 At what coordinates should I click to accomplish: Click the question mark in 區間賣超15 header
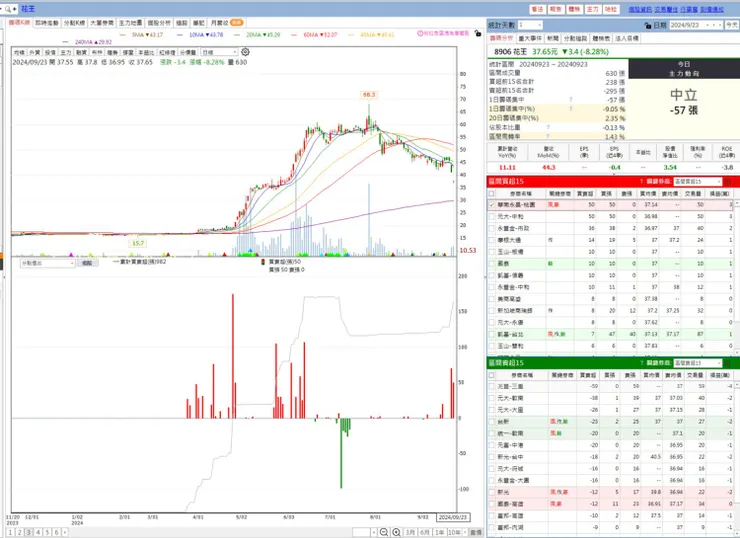pos(641,363)
